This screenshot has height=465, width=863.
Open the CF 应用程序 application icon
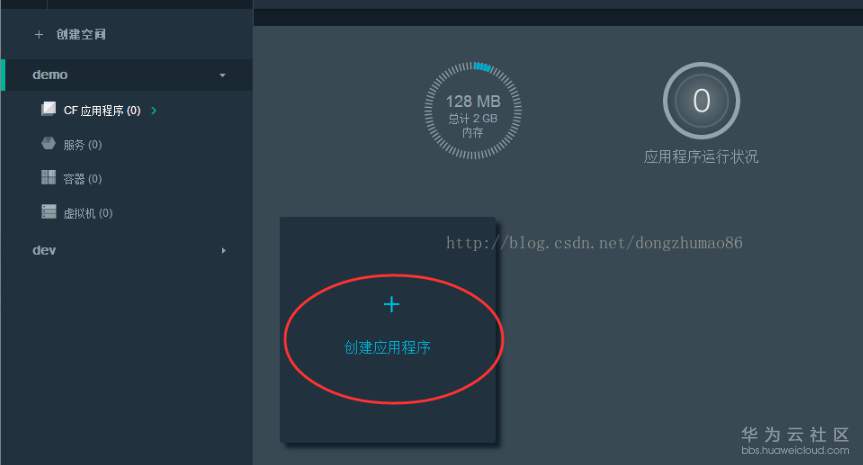tap(48, 108)
